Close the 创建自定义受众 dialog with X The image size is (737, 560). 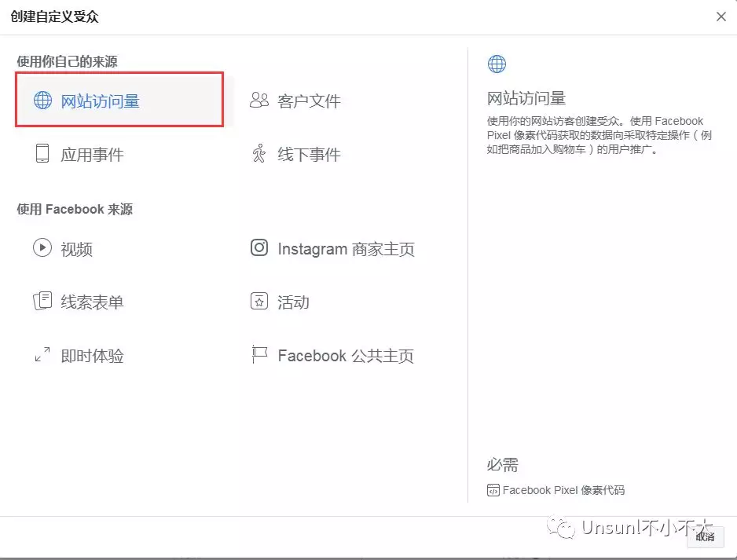pyautogui.click(x=721, y=17)
